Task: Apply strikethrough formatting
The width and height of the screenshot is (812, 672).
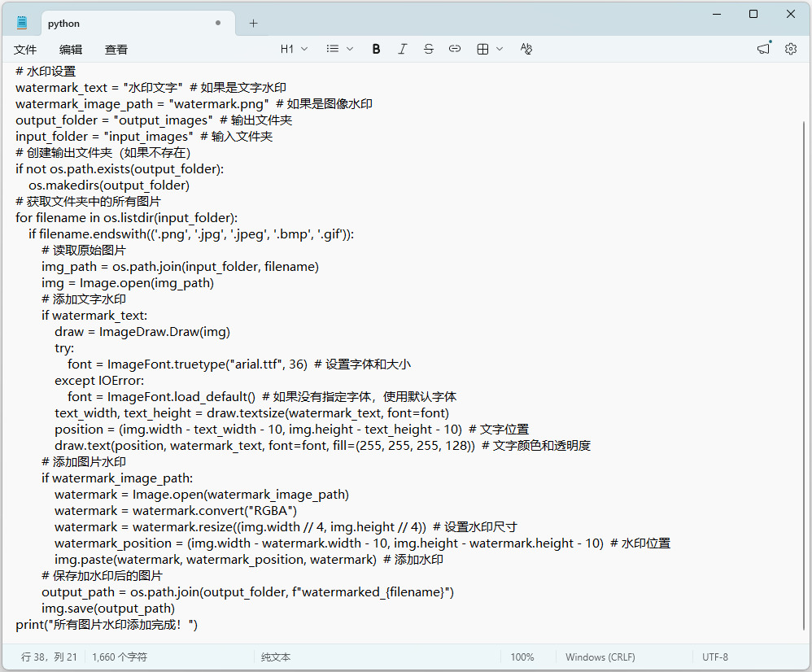Action: point(428,49)
